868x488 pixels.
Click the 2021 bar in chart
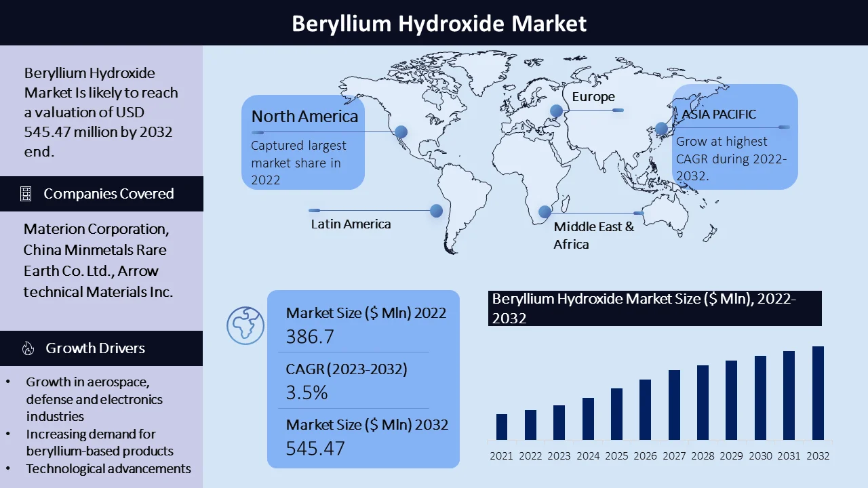(x=502, y=427)
